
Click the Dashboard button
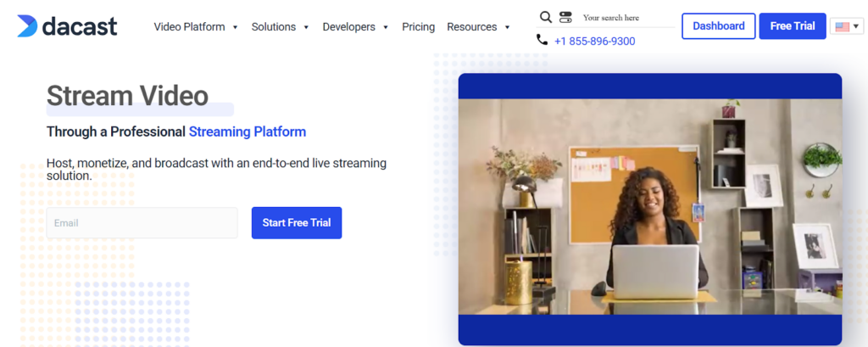point(718,26)
